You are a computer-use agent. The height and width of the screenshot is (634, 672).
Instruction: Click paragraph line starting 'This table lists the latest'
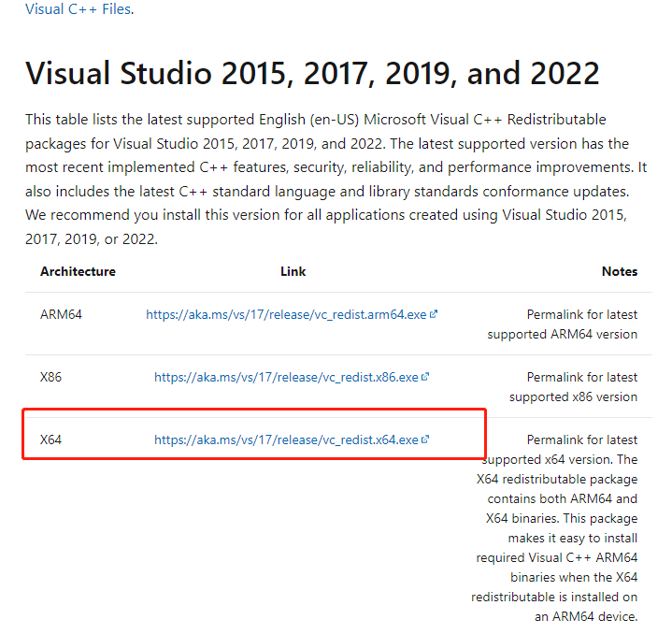[x=315, y=120]
